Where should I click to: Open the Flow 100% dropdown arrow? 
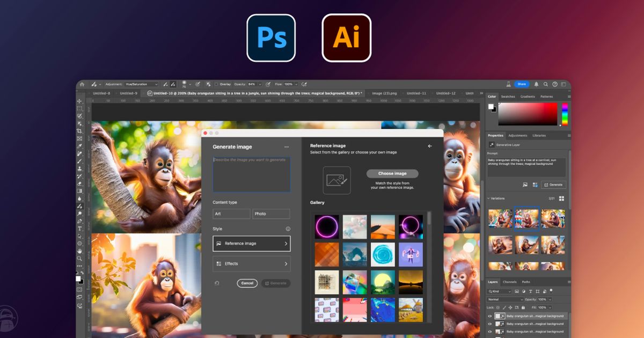[296, 84]
